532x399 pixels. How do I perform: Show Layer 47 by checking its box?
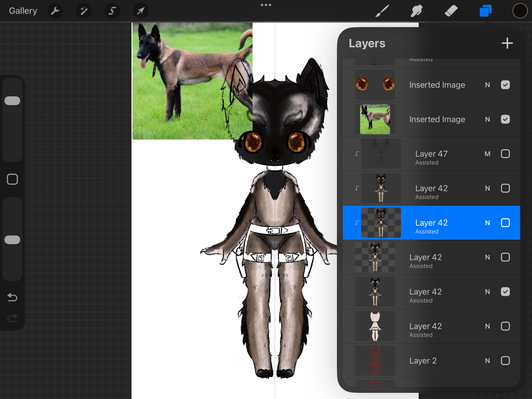(x=505, y=154)
